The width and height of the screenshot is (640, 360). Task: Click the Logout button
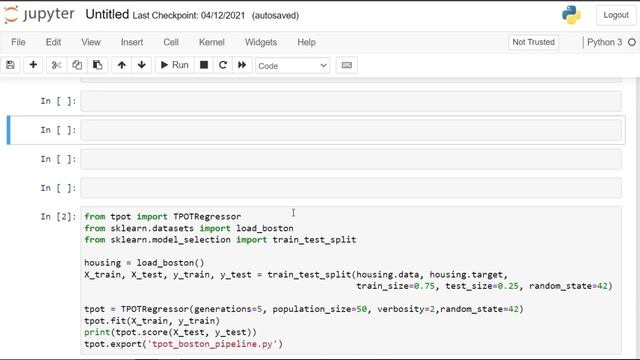(x=616, y=15)
